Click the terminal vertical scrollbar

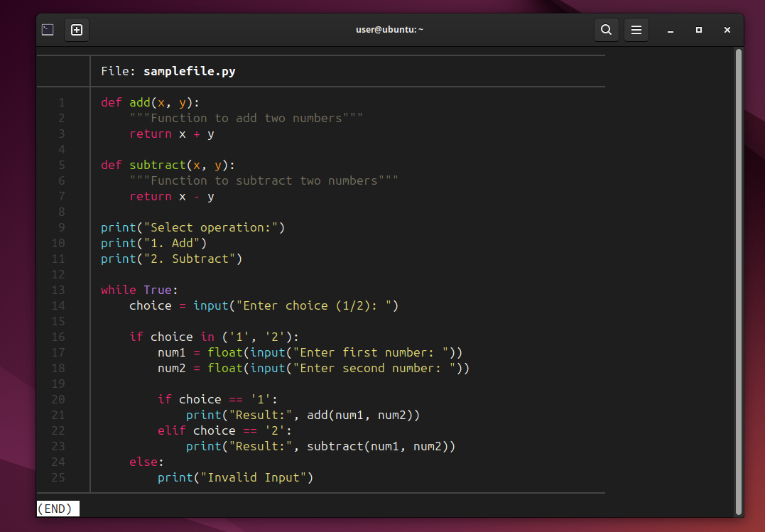[739, 281]
